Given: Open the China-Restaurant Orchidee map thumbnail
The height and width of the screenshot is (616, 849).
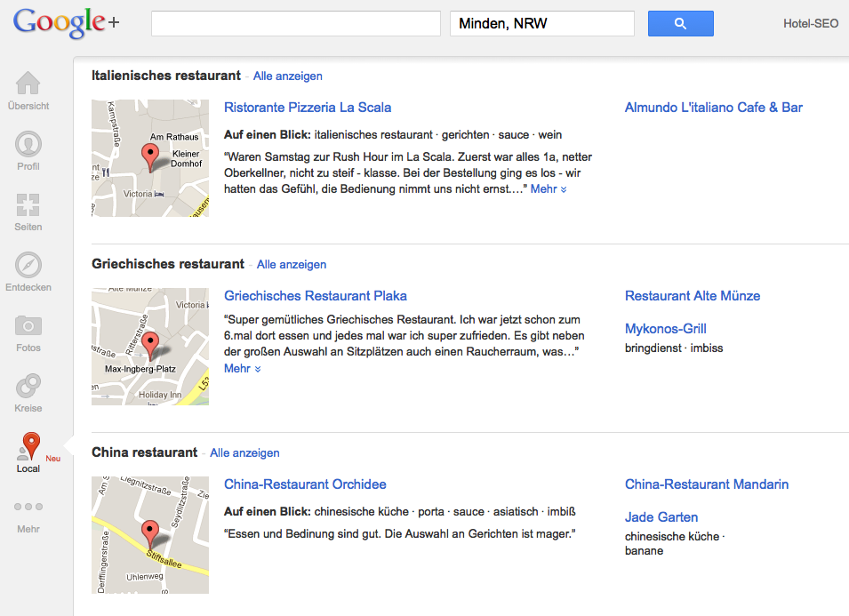Looking at the screenshot, I should click(x=150, y=535).
